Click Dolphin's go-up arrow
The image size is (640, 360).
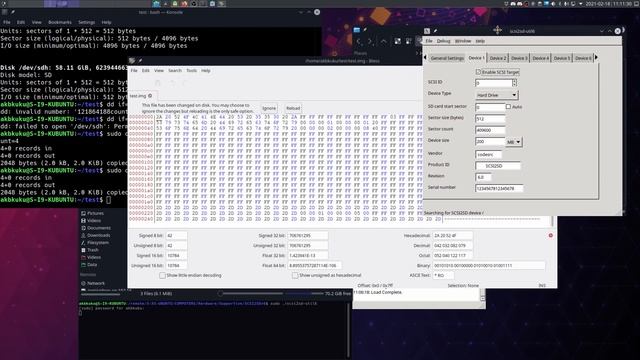click(x=384, y=41)
